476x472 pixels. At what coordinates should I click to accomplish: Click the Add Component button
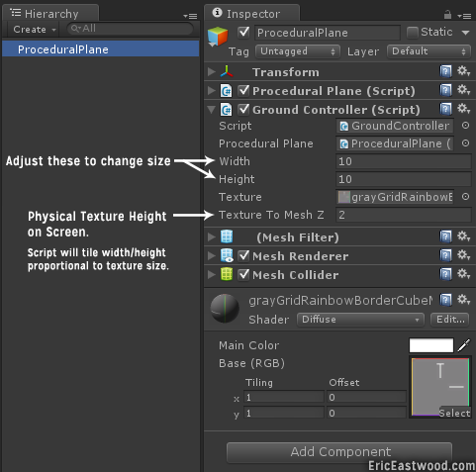pyautogui.click(x=339, y=452)
